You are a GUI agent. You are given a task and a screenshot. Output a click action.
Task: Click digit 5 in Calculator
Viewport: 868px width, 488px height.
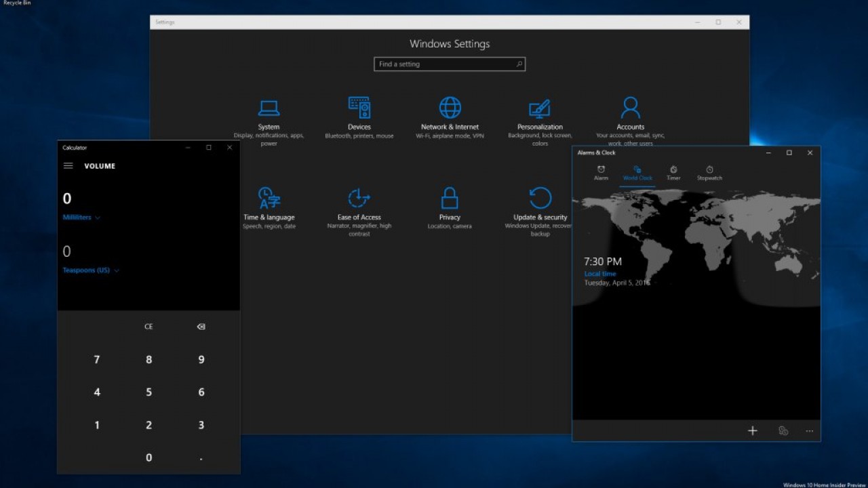point(149,392)
